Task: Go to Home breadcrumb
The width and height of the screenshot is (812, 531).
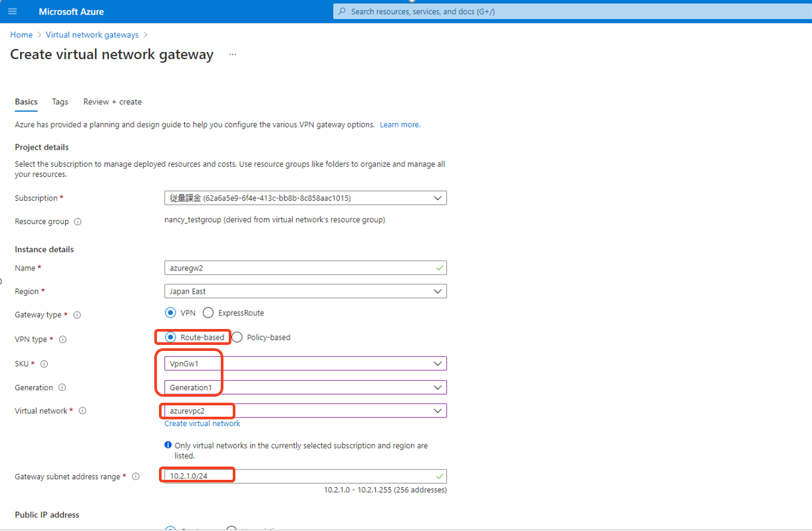Action: [21, 35]
